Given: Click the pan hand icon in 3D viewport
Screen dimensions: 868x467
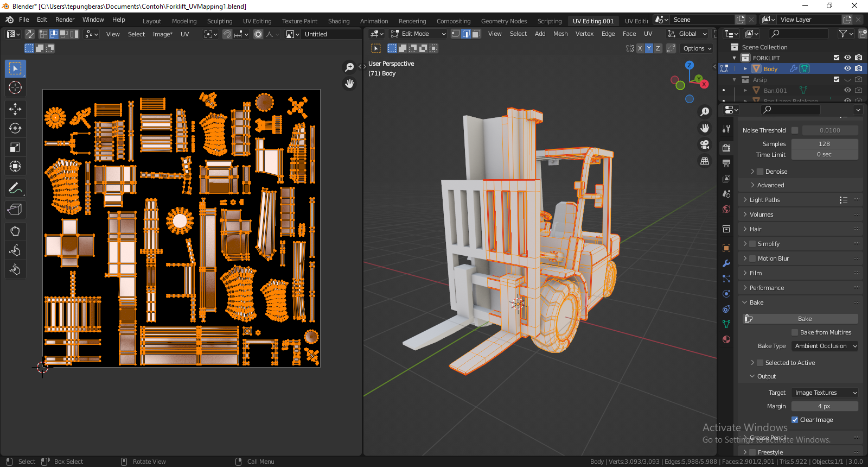Looking at the screenshot, I should coord(705,128).
